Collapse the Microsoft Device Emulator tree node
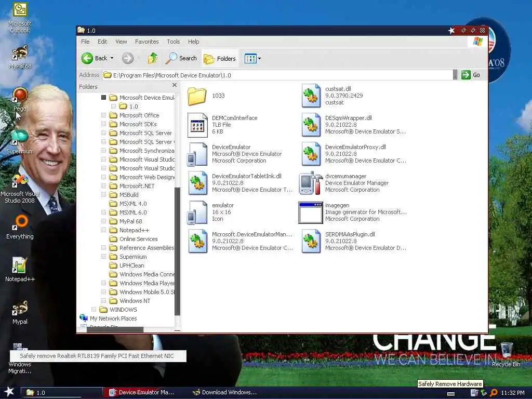 [103, 98]
